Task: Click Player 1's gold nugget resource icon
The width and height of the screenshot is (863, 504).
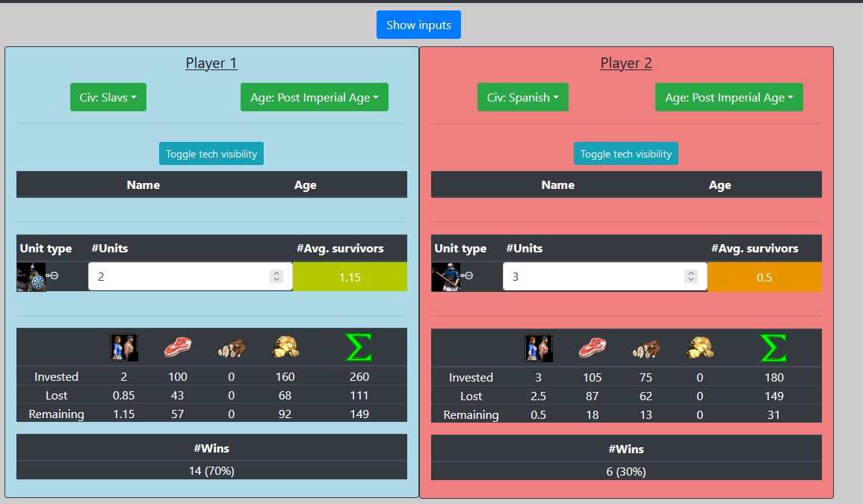Action: tap(285, 347)
